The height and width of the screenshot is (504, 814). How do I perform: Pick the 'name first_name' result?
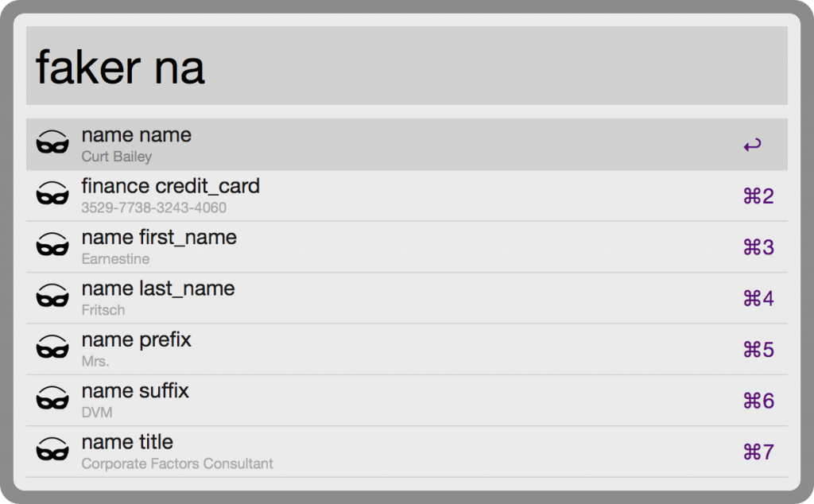click(159, 238)
